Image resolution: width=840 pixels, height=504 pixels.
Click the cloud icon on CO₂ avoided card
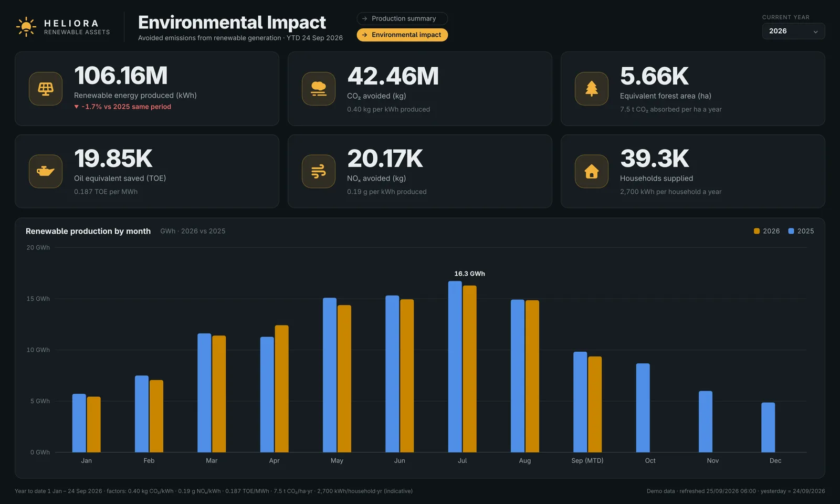[x=319, y=89]
